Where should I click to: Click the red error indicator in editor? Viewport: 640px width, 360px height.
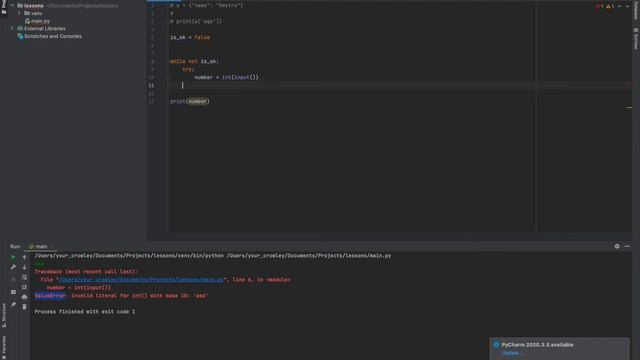pyautogui.click(x=599, y=6)
